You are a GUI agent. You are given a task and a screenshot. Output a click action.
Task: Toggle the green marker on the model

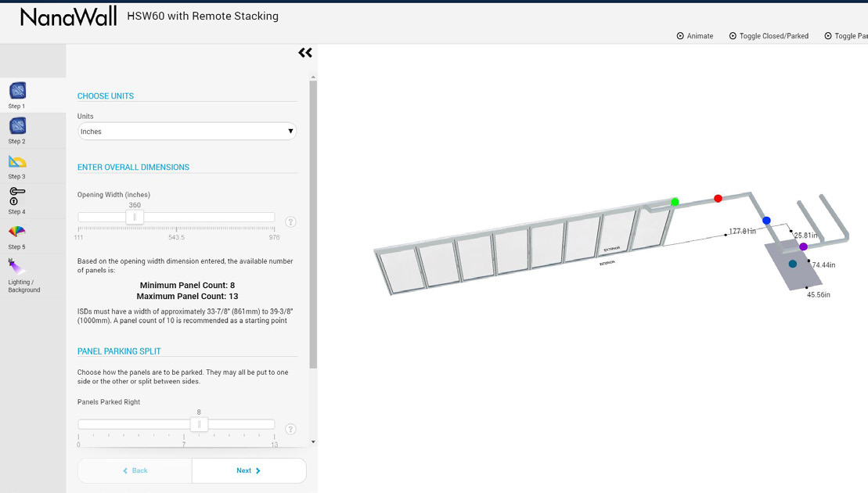674,201
